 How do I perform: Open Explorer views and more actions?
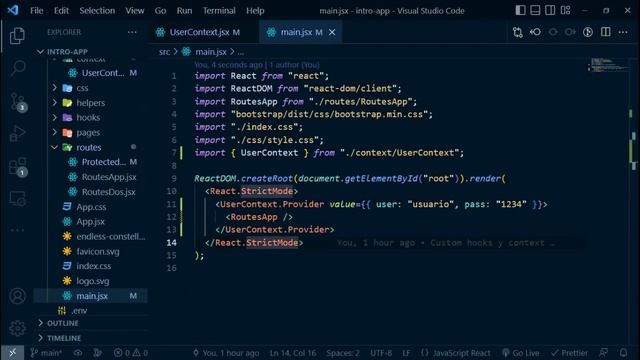132,32
